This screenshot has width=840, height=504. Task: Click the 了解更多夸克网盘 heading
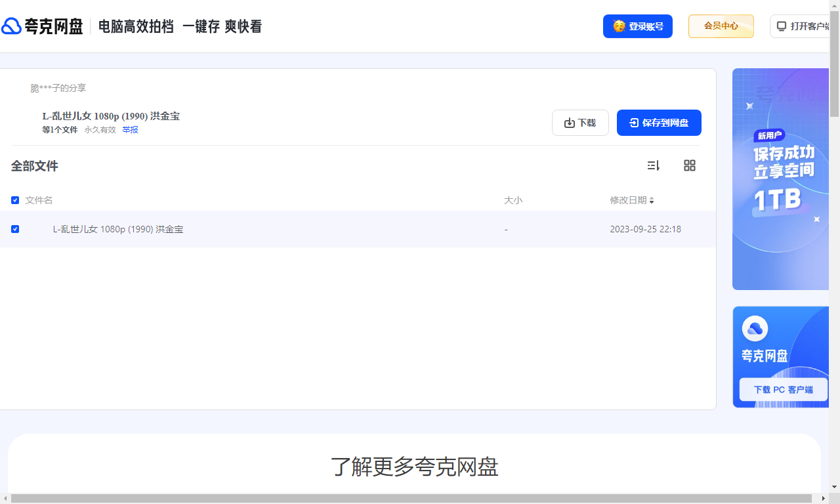click(x=415, y=467)
